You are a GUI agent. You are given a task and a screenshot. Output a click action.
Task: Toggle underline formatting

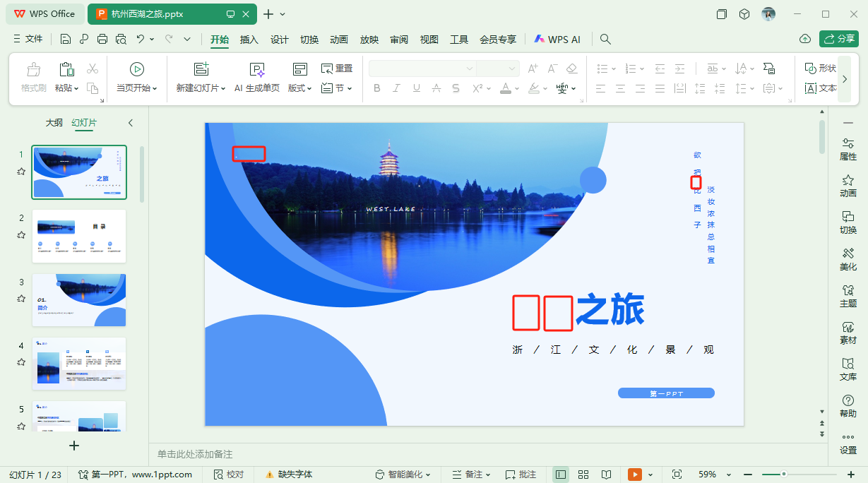416,88
